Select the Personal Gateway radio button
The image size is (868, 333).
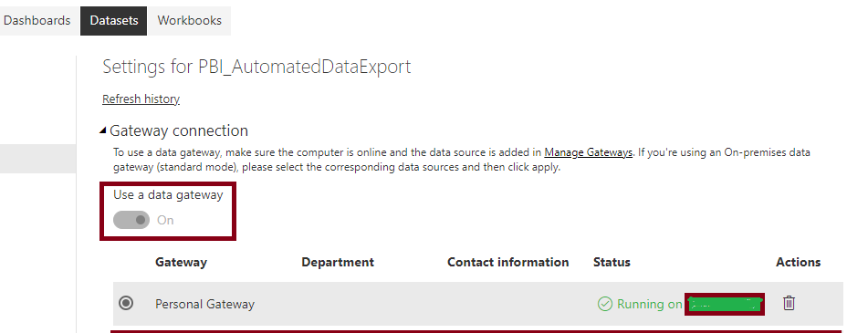(126, 303)
